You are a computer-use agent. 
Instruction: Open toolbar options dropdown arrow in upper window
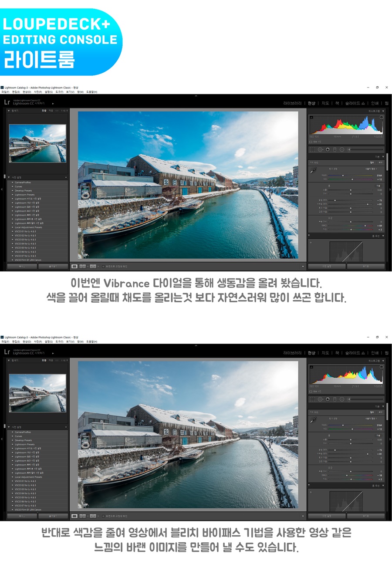(303, 266)
